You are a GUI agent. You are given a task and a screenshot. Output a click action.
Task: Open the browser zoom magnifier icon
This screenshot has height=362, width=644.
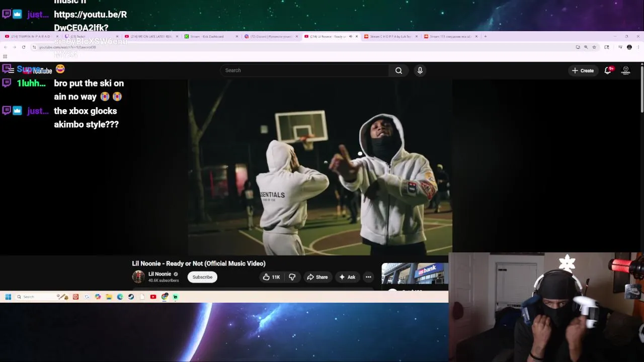[586, 47]
